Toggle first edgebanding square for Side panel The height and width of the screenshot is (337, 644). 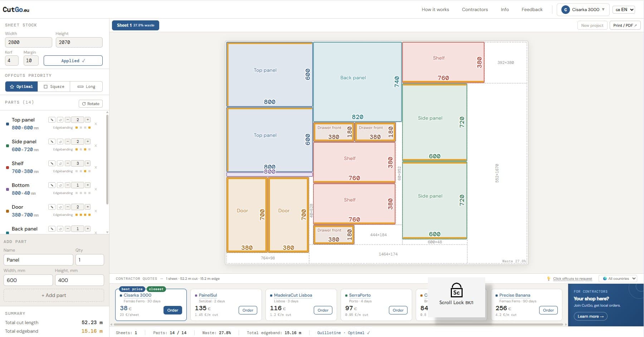coord(77,149)
